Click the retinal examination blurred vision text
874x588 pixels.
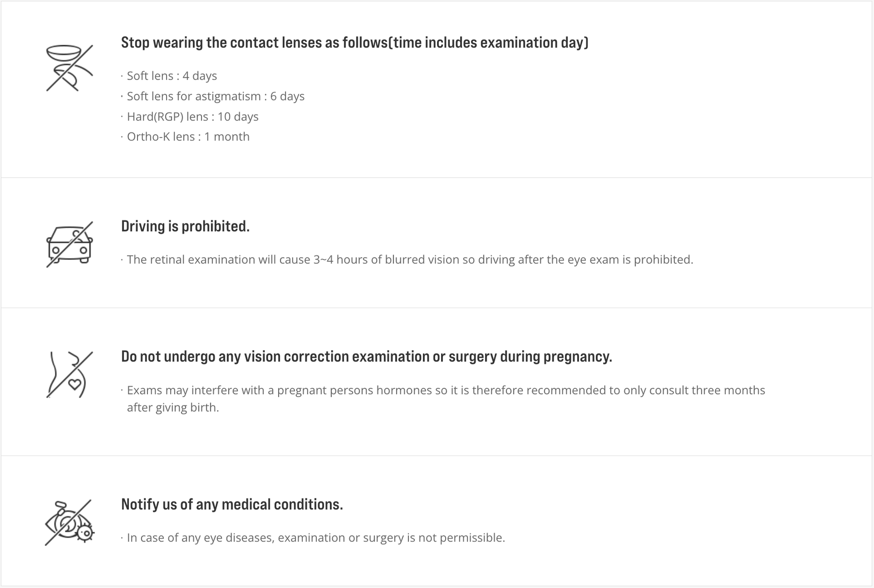[410, 259]
